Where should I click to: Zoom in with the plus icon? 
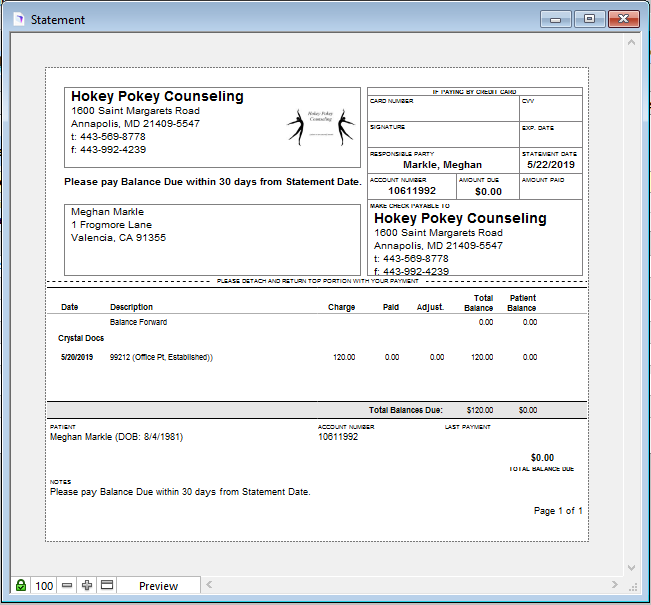pyautogui.click(x=87, y=585)
